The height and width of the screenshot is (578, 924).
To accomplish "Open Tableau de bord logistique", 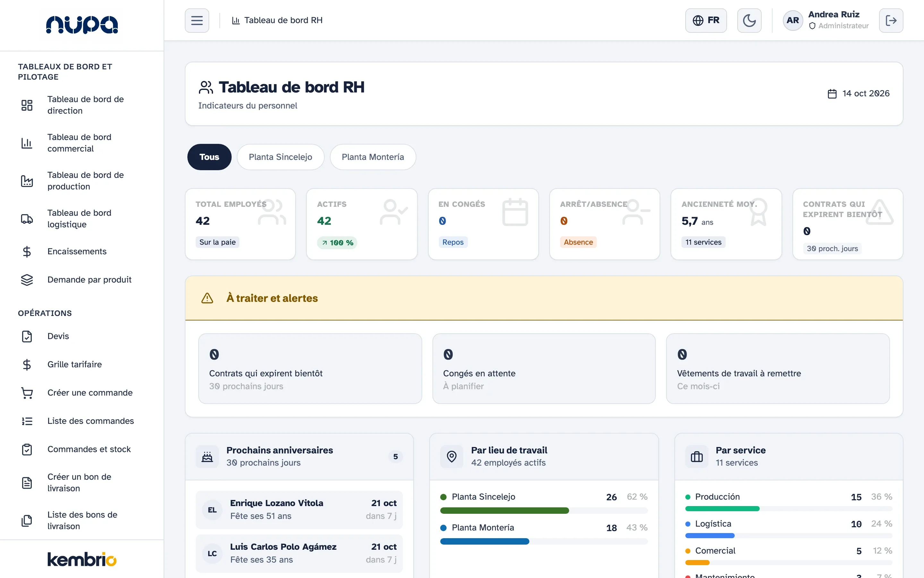I will tap(82, 218).
